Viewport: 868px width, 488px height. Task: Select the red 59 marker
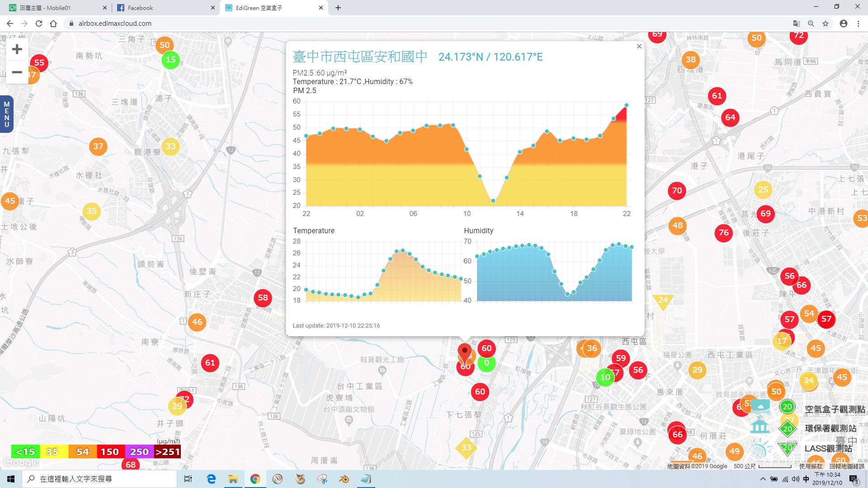click(621, 358)
